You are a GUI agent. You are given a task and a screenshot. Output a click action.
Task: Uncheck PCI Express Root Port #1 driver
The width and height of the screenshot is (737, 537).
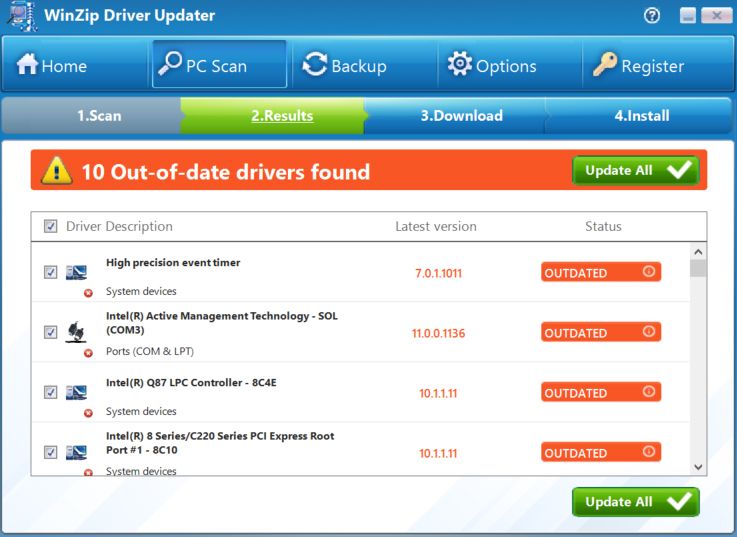click(50, 452)
